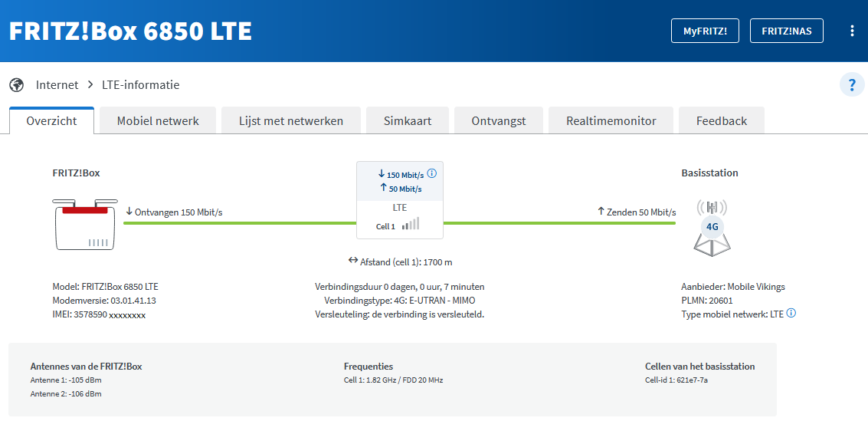
Task: Click info icon beside Type mobiel netwerk LTE
Action: [791, 313]
